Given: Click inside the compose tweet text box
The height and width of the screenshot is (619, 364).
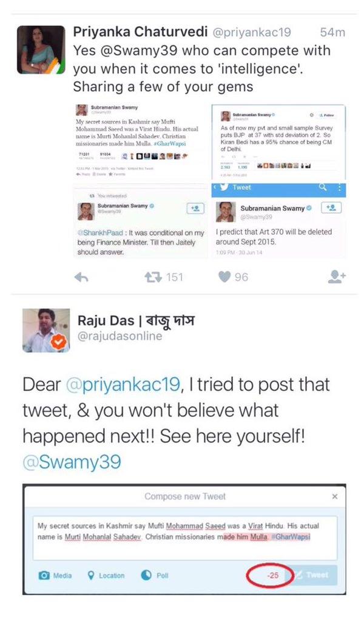Looking at the screenshot, I should [185, 538].
